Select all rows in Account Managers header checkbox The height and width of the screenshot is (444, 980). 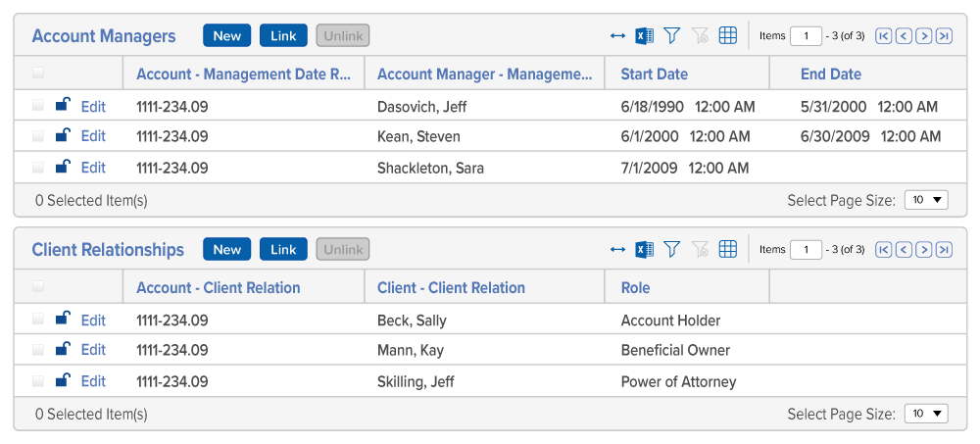pos(38,74)
